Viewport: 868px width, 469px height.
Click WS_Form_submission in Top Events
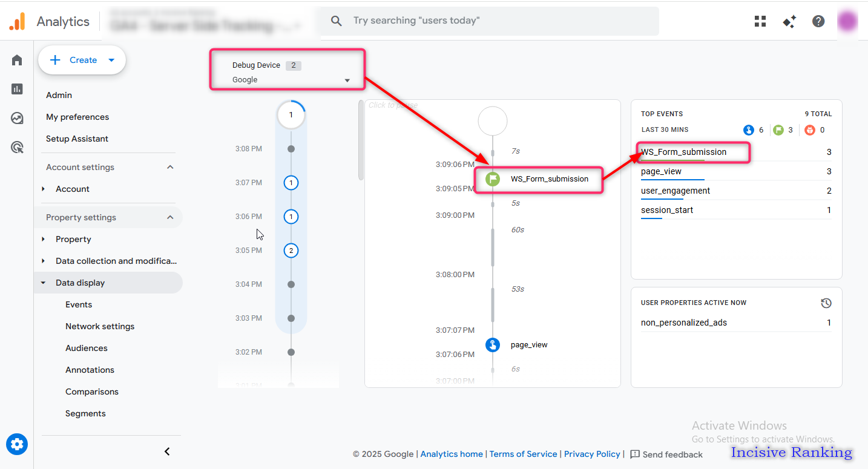pos(683,152)
